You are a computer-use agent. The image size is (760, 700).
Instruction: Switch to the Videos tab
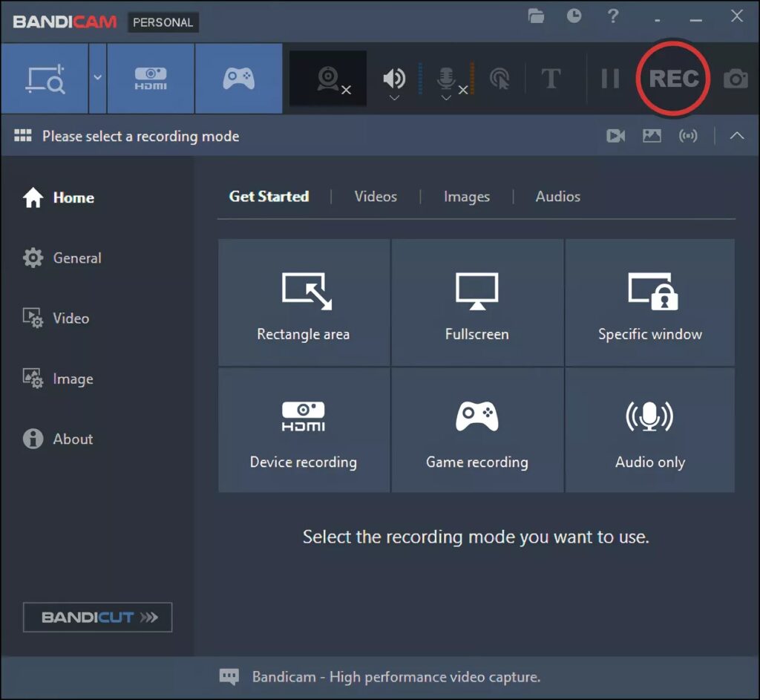pos(376,196)
